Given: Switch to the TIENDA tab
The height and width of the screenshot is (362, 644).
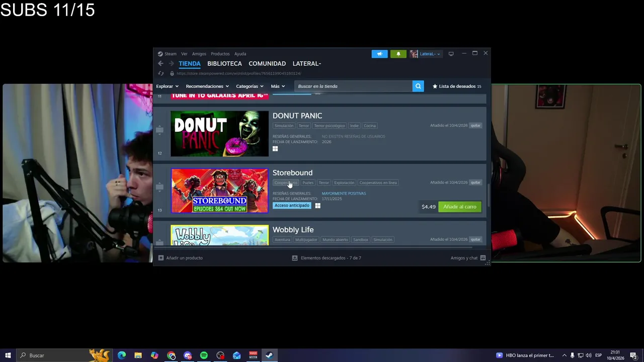Looking at the screenshot, I should point(189,63).
